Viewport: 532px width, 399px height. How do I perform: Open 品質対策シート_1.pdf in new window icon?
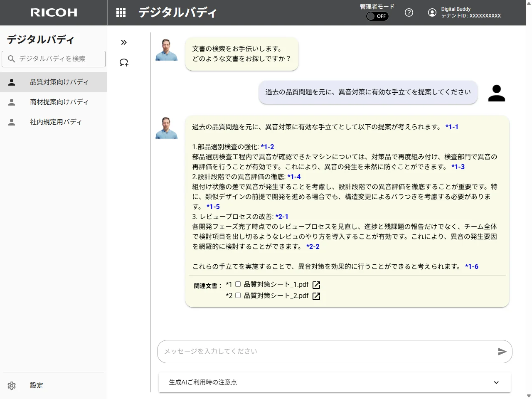pyautogui.click(x=316, y=285)
